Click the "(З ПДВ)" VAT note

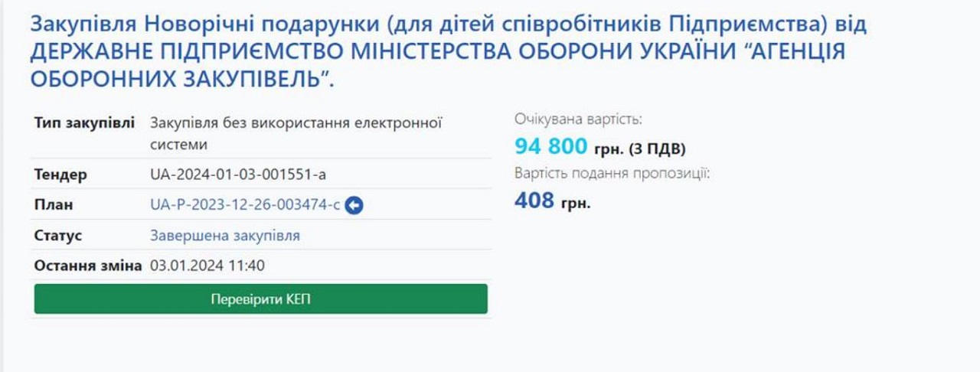tap(657, 148)
